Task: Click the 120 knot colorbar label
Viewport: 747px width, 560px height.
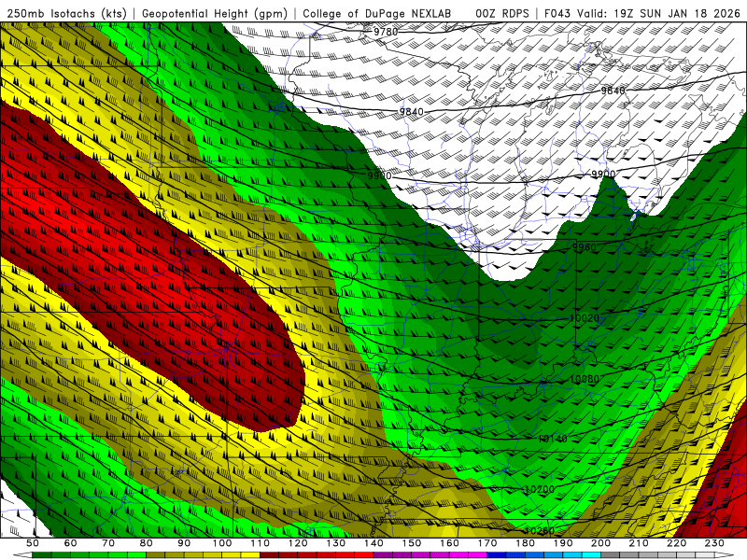Action: (298, 543)
